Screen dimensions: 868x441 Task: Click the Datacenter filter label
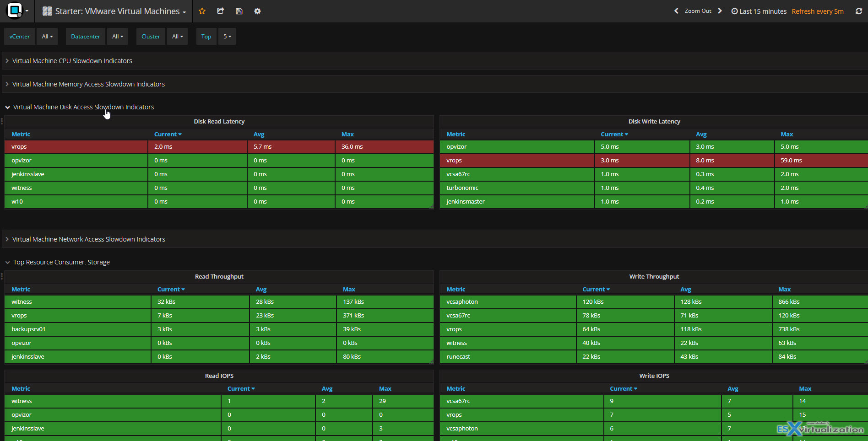tap(86, 37)
